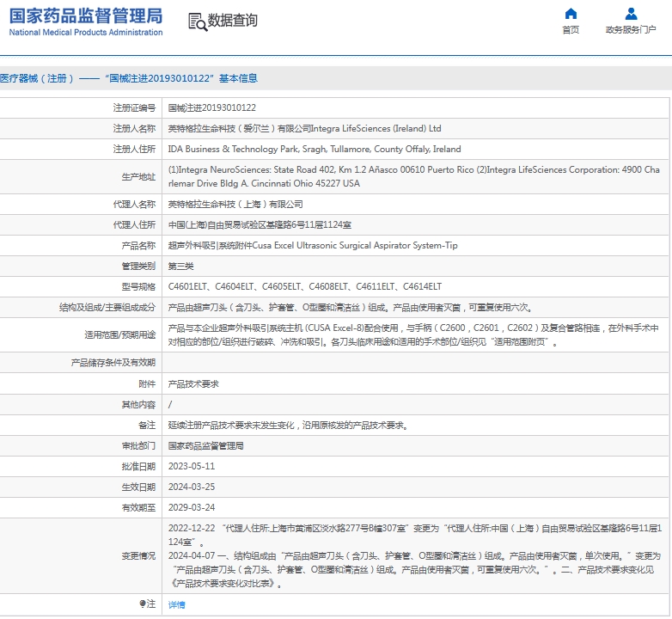Viewport: 672px width, 619px height.
Task: Click the Integra NeuroSciences production address text
Action: (x=413, y=176)
